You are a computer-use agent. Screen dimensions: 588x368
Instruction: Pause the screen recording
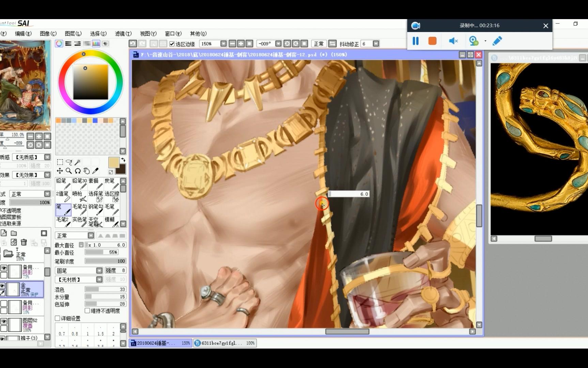click(416, 41)
